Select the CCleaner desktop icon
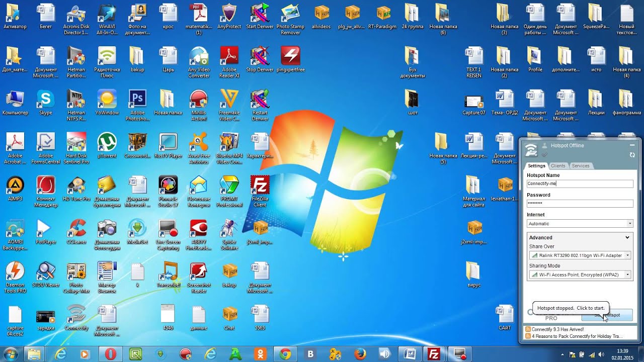Screen dimensions: 644x362 [x=76, y=232]
